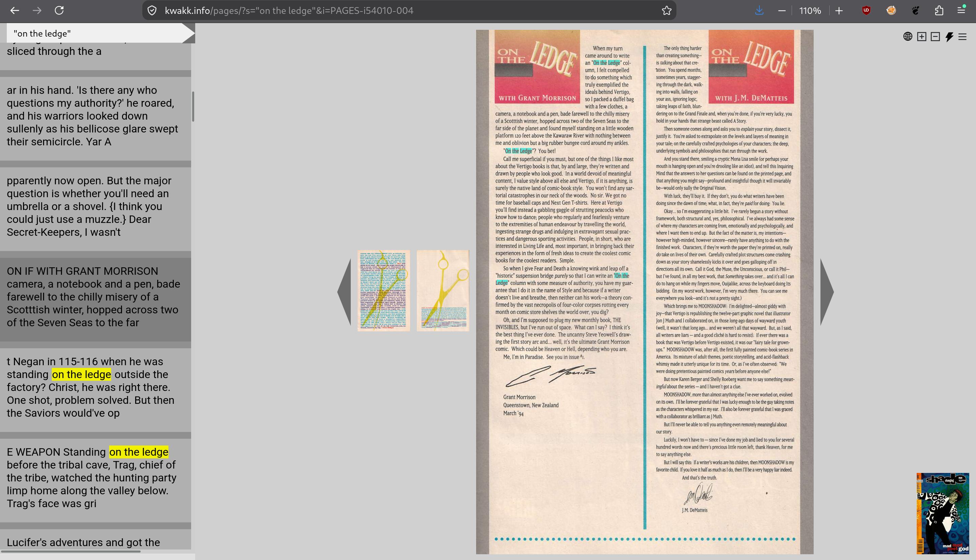Click the printed "Grant Morrison" name below signature
The width and height of the screenshot is (976, 560).
(520, 397)
